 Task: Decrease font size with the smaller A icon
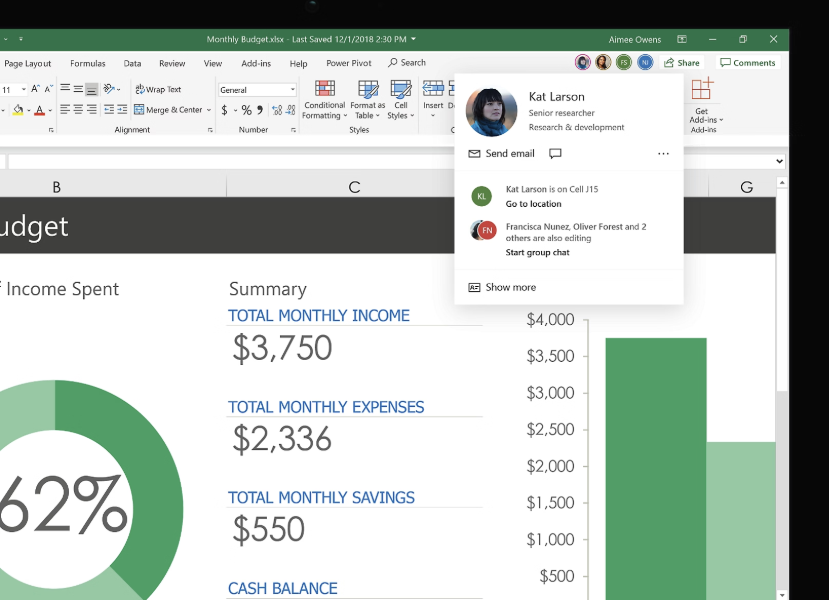(x=48, y=89)
